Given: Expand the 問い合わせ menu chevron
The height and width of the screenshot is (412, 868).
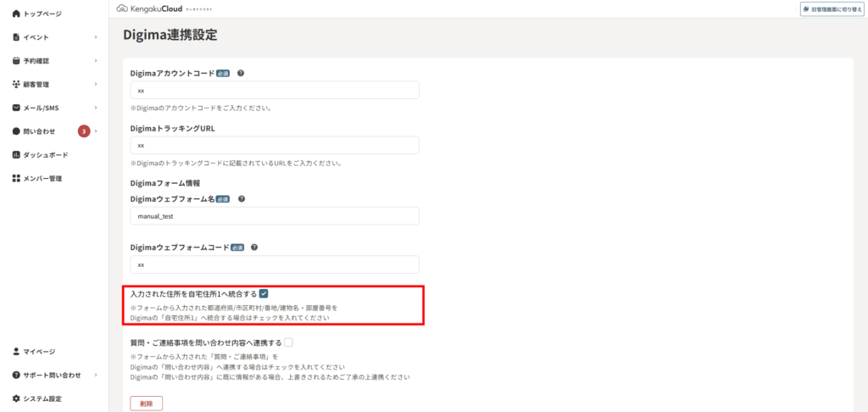Looking at the screenshot, I should pyautogui.click(x=96, y=131).
